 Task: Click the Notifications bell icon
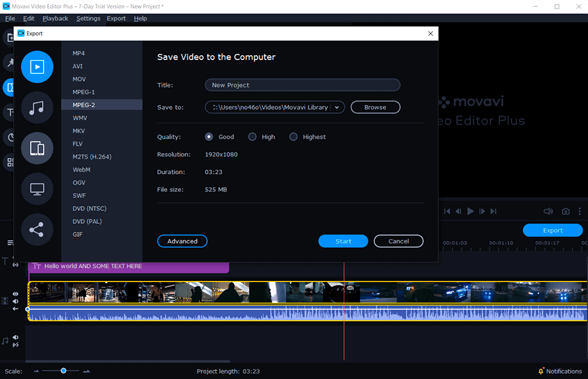[x=541, y=371]
